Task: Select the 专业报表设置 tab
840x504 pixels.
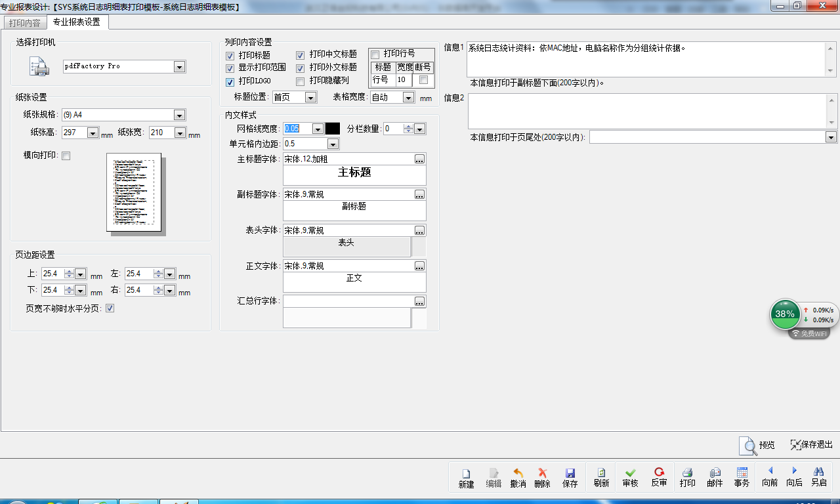Action: [x=77, y=22]
